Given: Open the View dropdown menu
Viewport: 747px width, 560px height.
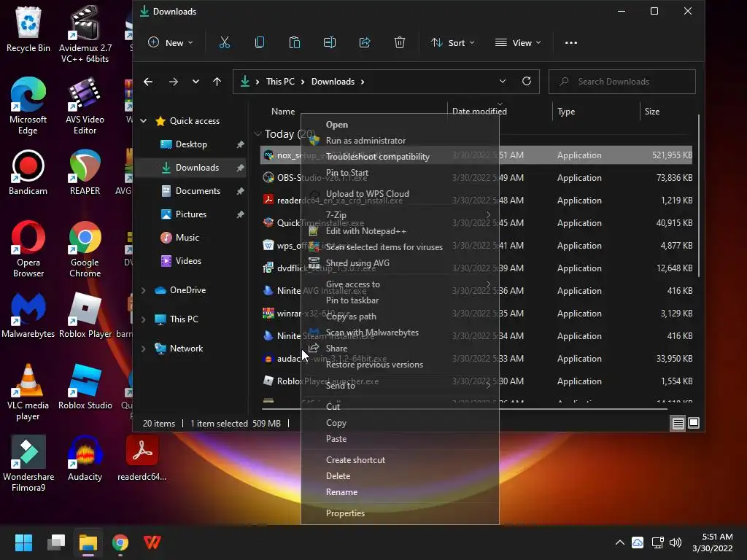Looking at the screenshot, I should pos(518,43).
